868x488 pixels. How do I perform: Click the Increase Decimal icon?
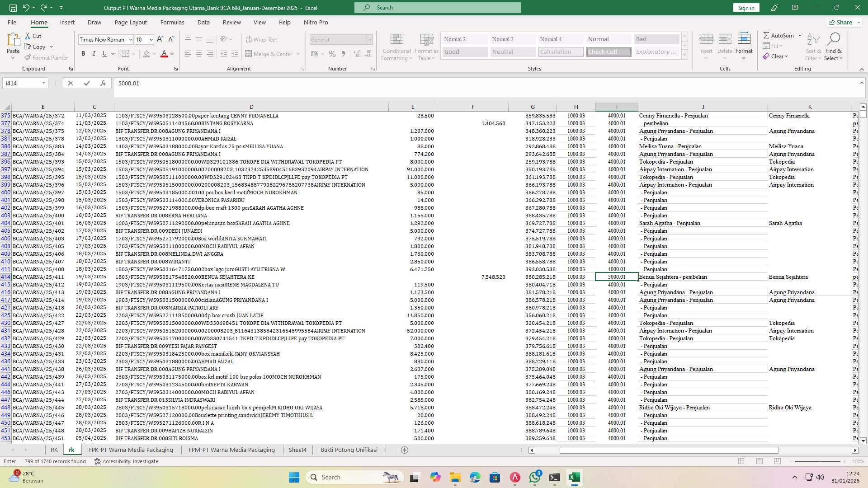click(x=357, y=54)
